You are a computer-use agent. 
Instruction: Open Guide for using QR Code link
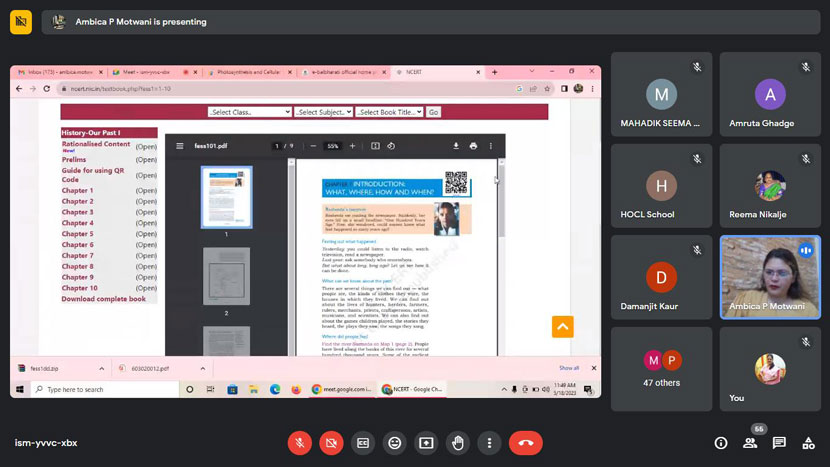click(93, 175)
